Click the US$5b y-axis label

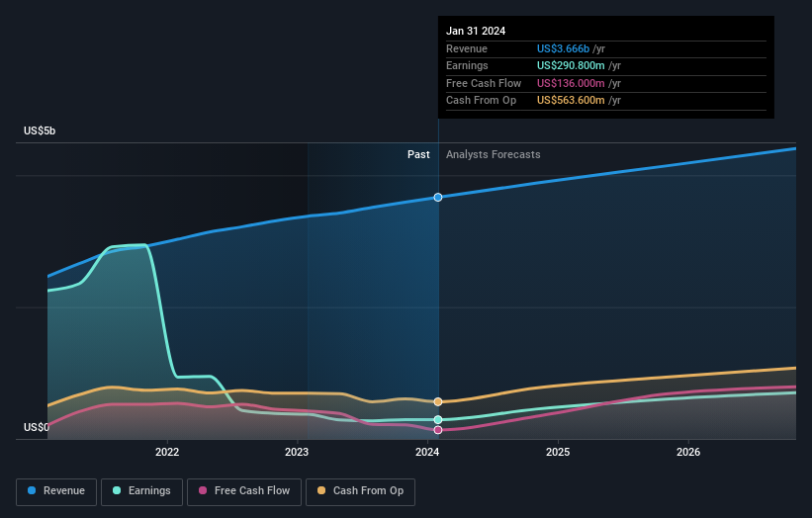pos(40,130)
